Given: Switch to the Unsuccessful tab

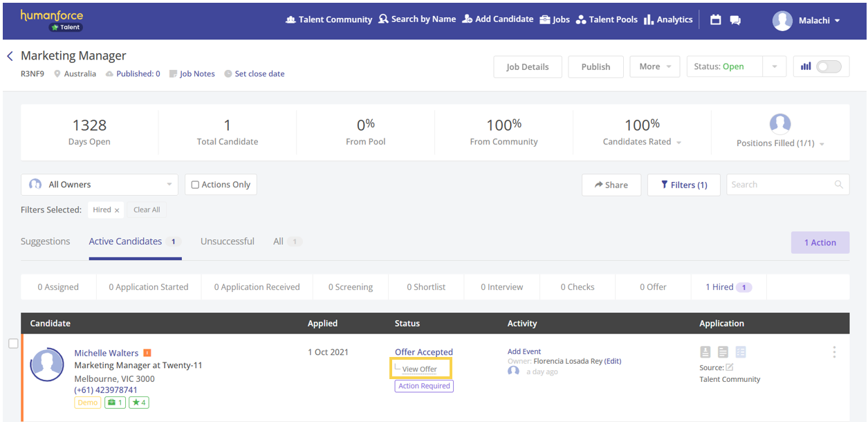Looking at the screenshot, I should coord(227,241).
